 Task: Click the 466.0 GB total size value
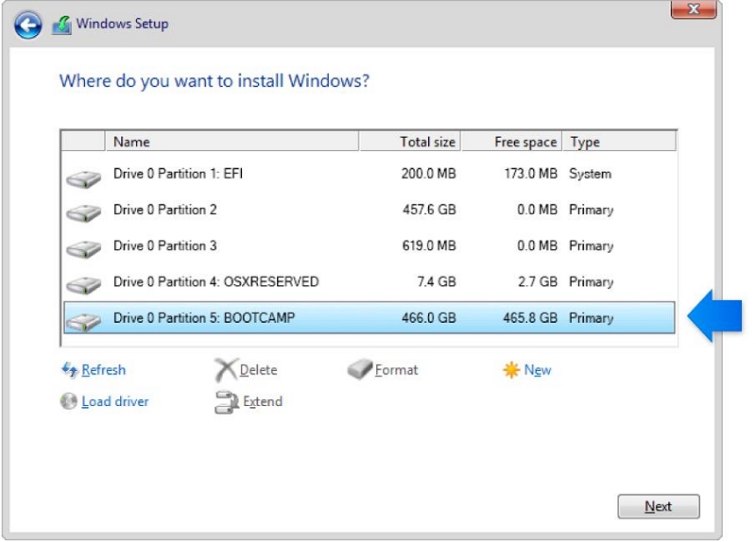(429, 318)
